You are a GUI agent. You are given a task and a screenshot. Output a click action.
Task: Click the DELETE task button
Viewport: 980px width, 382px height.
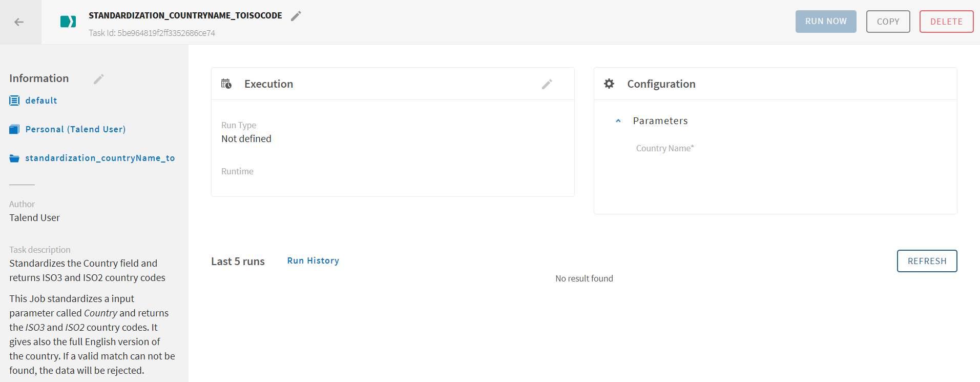pos(946,22)
